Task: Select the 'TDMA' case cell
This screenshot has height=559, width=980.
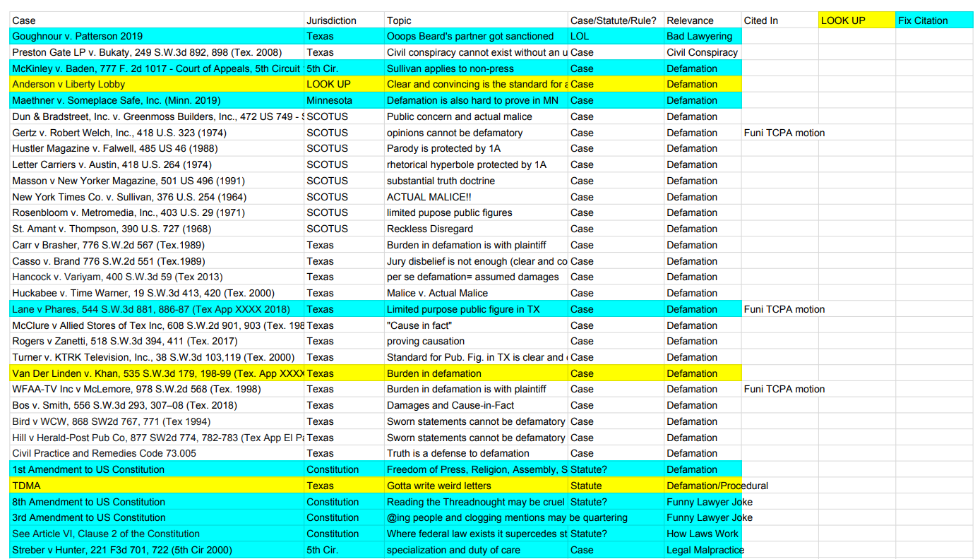Action: point(157,486)
